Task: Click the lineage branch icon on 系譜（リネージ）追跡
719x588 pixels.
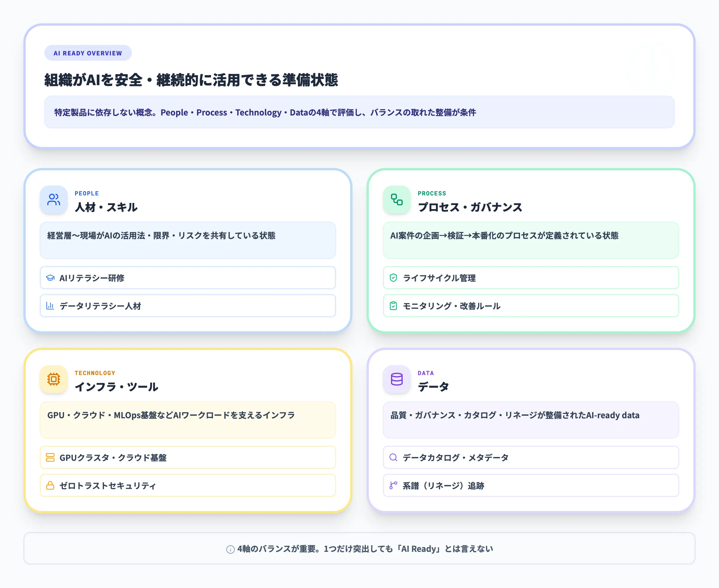Action: pyautogui.click(x=393, y=485)
